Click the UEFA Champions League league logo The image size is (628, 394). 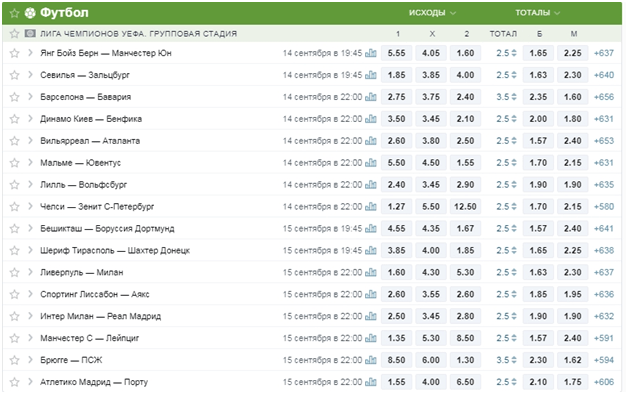point(30,33)
